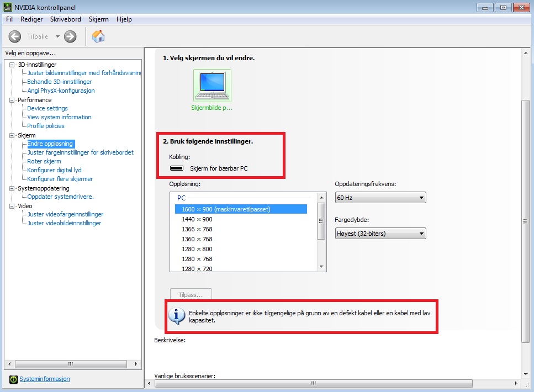Open Konfigurer digital lyd
The image size is (534, 392).
54,170
